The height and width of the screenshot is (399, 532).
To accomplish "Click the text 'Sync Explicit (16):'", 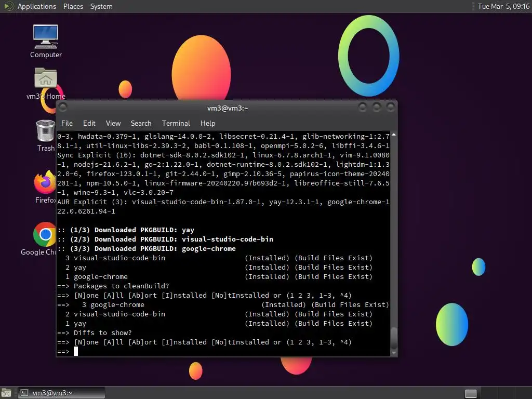I will point(96,155).
